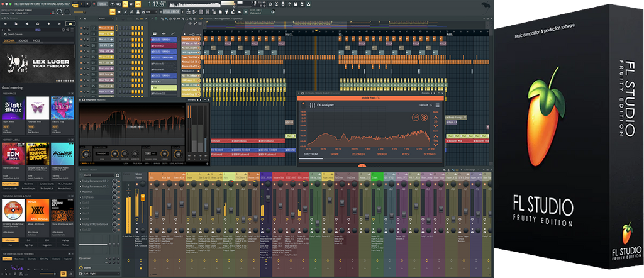Screen dimensions: 644x278
Task: Open the FILE menu
Action: [16, 4]
